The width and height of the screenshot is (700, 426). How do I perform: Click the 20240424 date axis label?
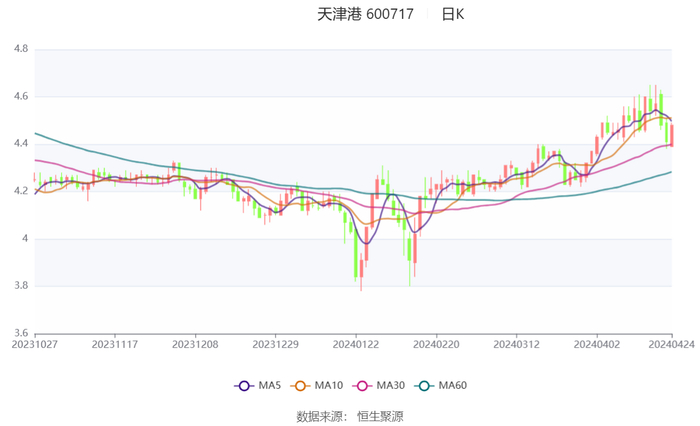pyautogui.click(x=672, y=343)
